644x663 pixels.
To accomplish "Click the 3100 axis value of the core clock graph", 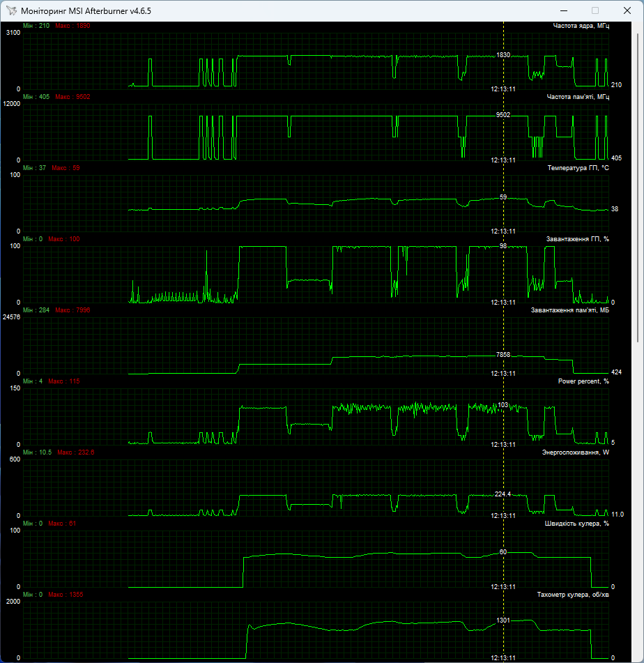I will coord(13,33).
